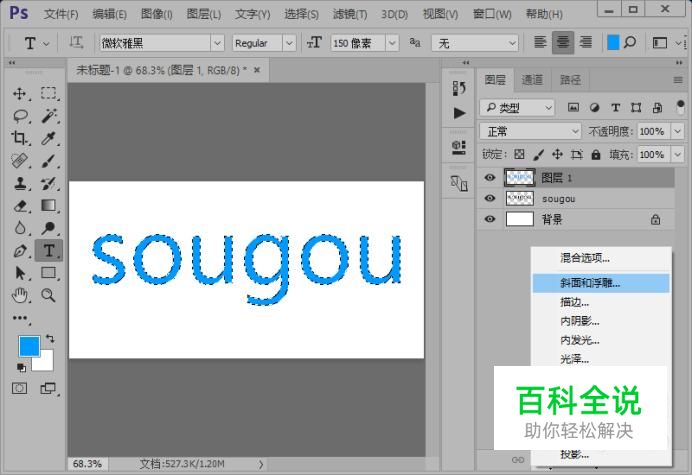Open the 图层(L) menu

203,14
